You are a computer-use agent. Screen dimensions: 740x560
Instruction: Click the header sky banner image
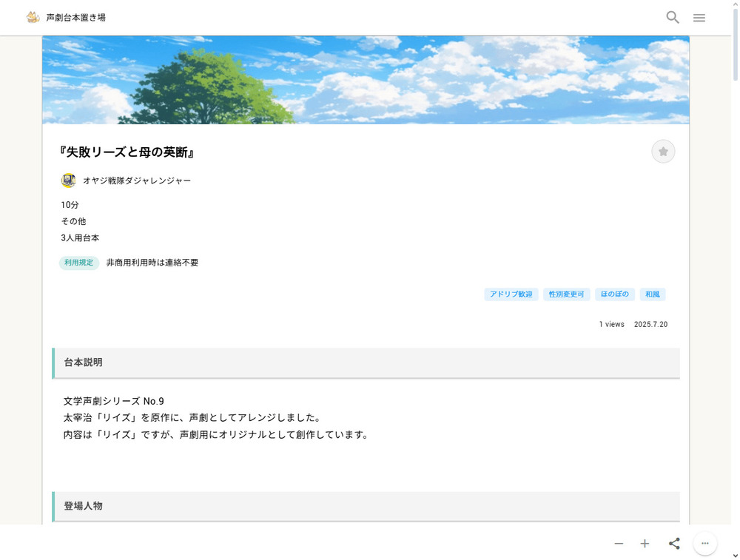366,80
